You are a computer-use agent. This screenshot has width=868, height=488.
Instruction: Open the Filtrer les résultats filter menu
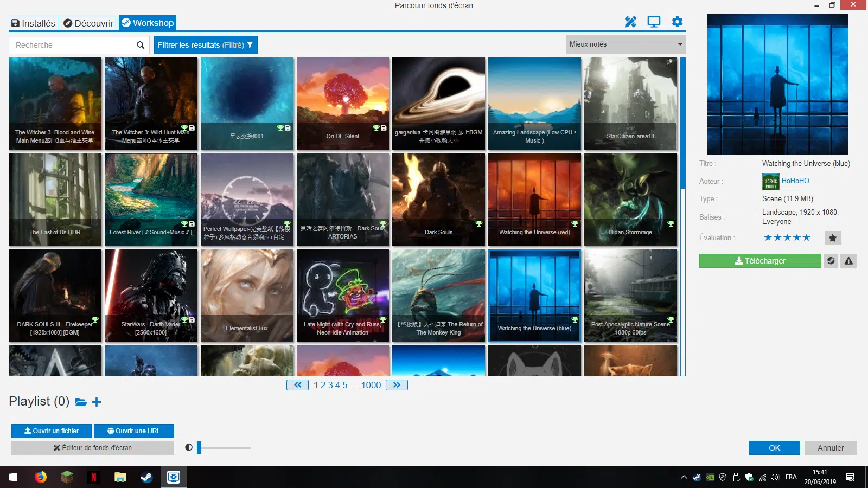click(206, 45)
